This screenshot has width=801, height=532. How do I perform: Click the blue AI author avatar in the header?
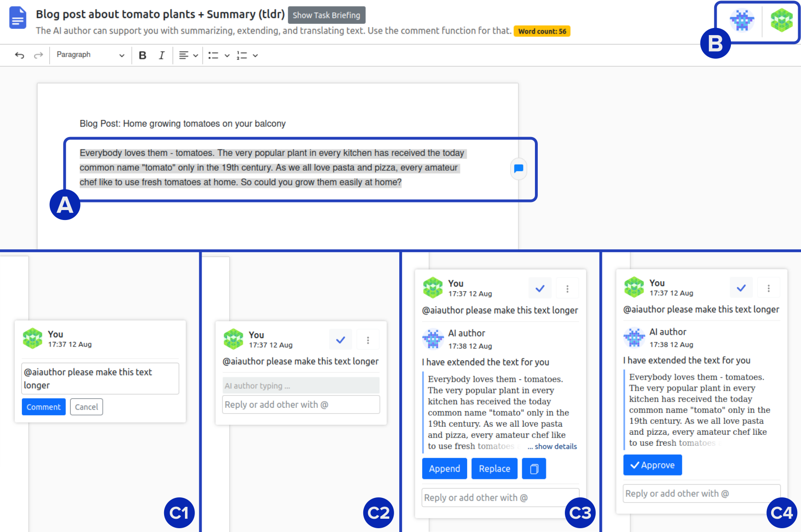(x=742, y=20)
